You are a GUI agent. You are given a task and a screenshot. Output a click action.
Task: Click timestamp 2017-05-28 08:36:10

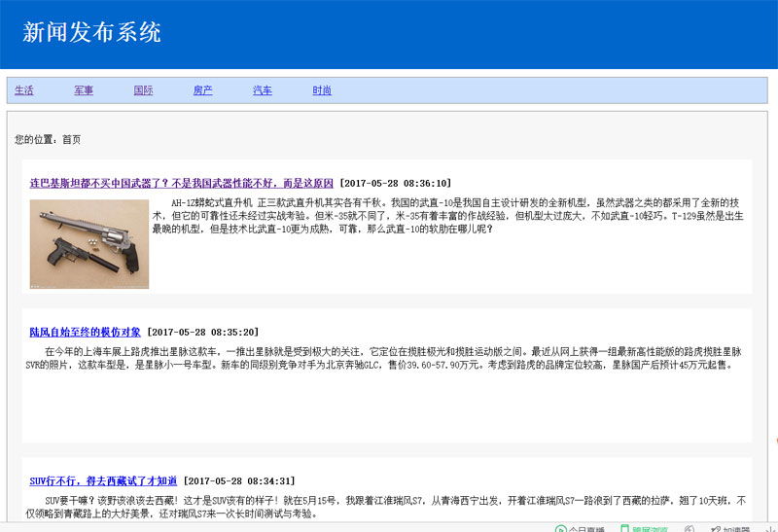point(396,183)
